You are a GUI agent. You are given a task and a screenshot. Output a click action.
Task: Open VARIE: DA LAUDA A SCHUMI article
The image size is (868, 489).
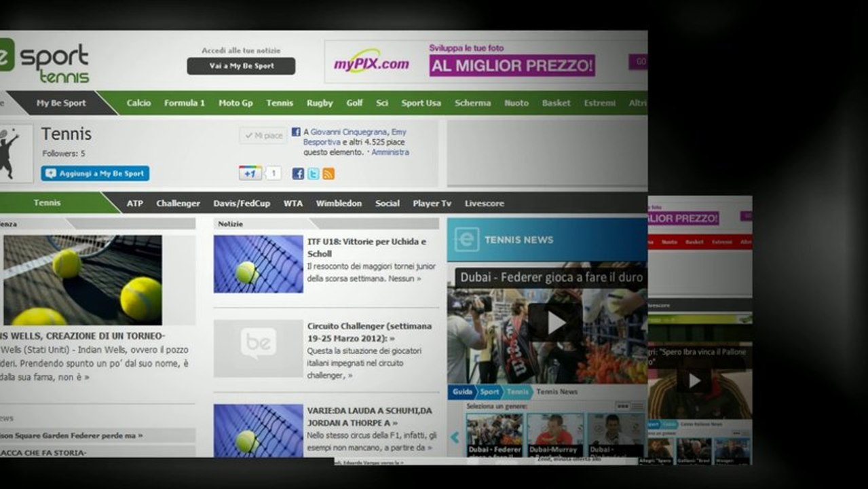tap(369, 416)
